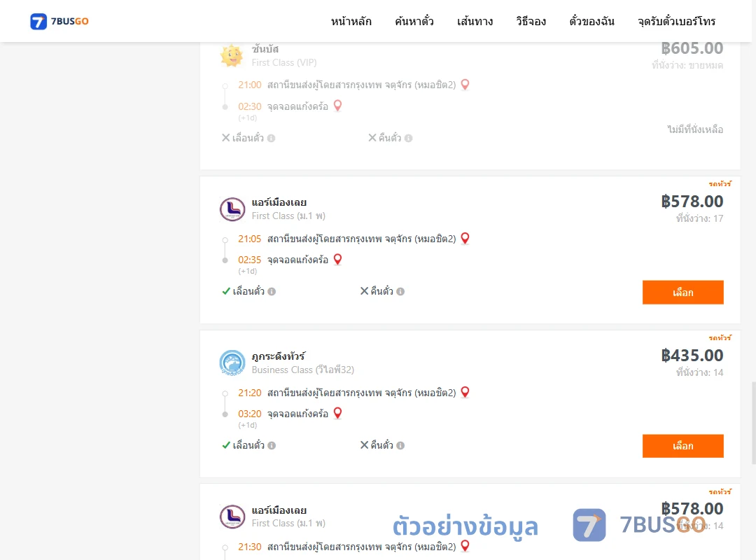The width and height of the screenshot is (756, 560).
Task: Click แอร์เมืองเลย logo on ฿578.00 21:05 card
Action: click(232, 209)
